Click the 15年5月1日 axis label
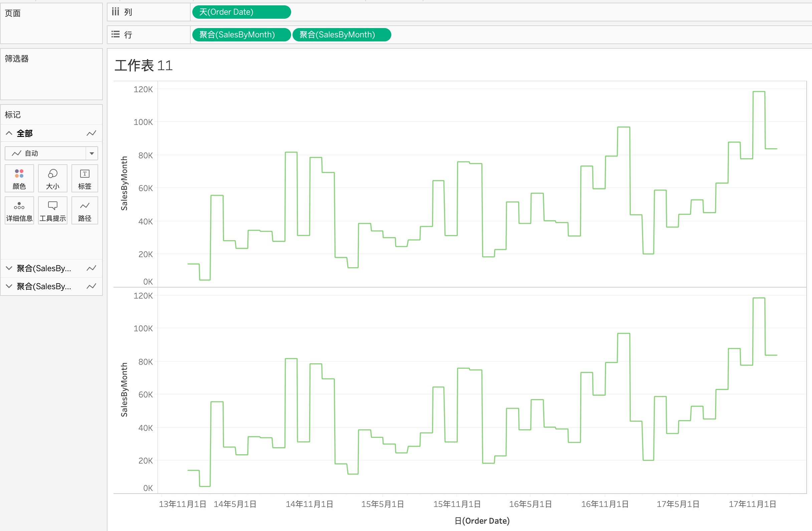The width and height of the screenshot is (812, 531). (382, 504)
